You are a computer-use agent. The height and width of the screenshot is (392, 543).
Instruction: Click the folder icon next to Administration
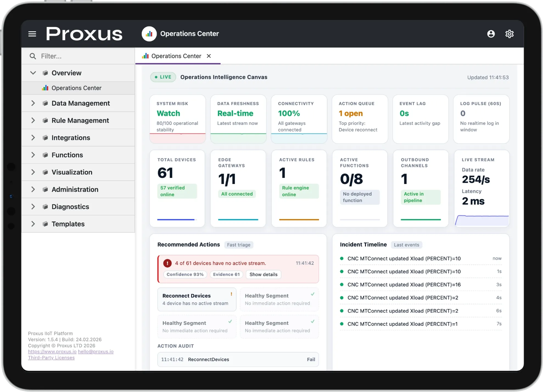[45, 189]
